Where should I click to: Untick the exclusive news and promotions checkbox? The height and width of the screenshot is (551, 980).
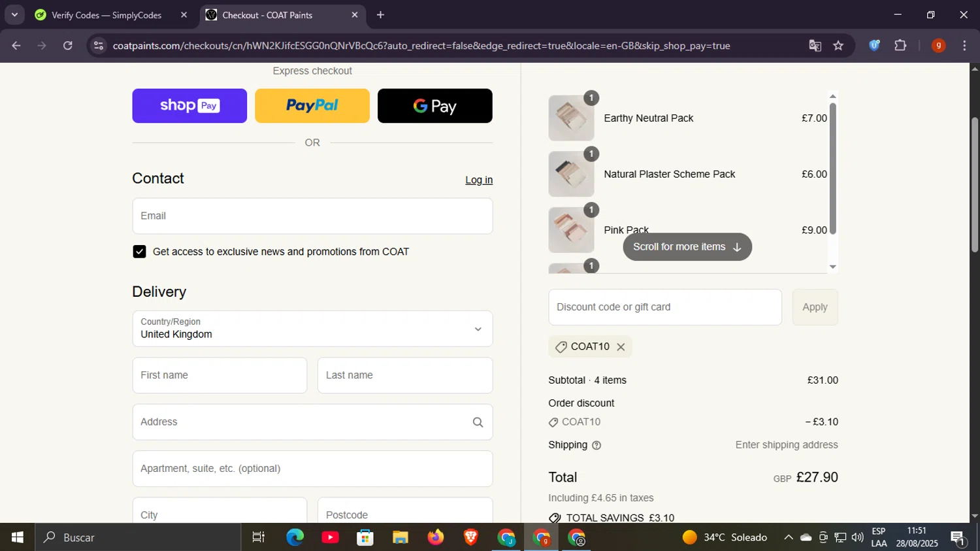(x=139, y=252)
